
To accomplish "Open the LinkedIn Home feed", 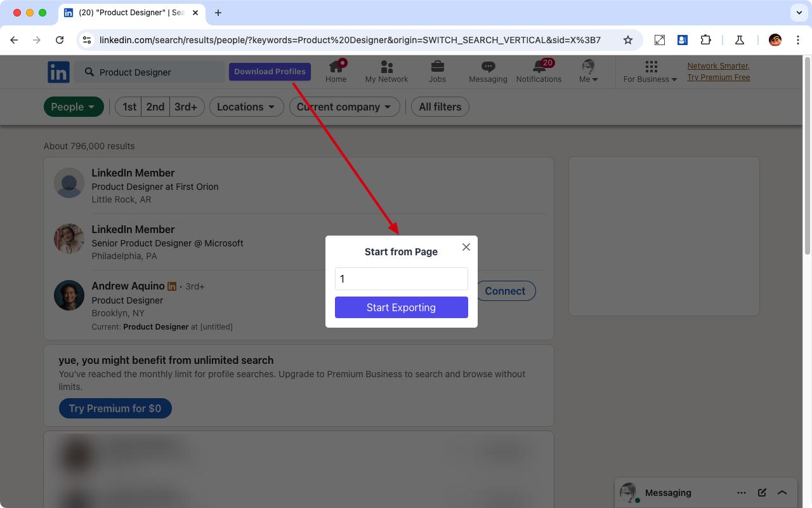I will (x=336, y=70).
